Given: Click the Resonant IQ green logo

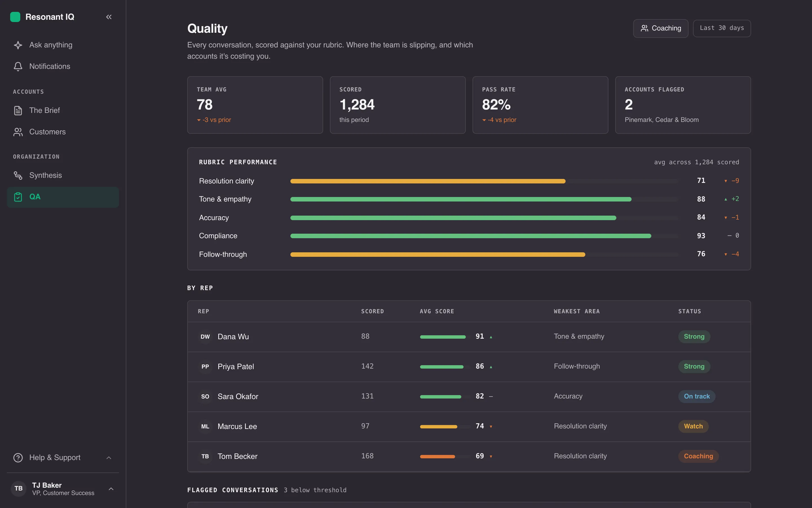Looking at the screenshot, I should [x=15, y=17].
